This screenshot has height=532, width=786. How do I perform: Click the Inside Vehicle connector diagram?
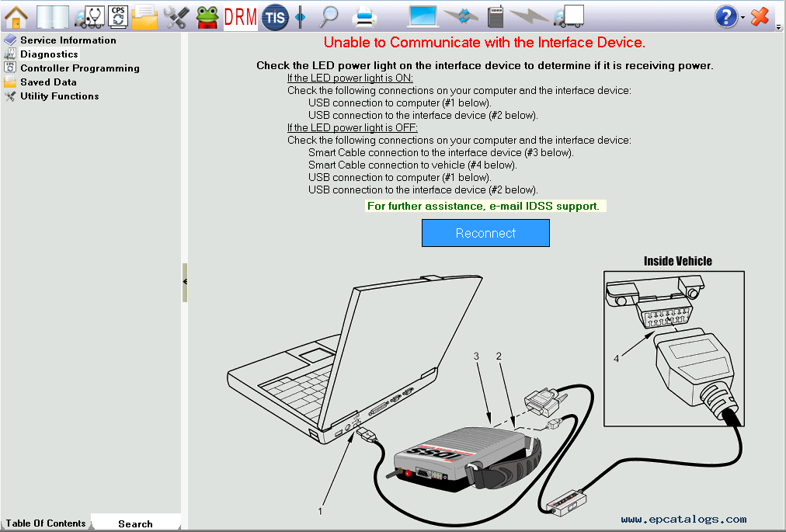click(x=673, y=349)
